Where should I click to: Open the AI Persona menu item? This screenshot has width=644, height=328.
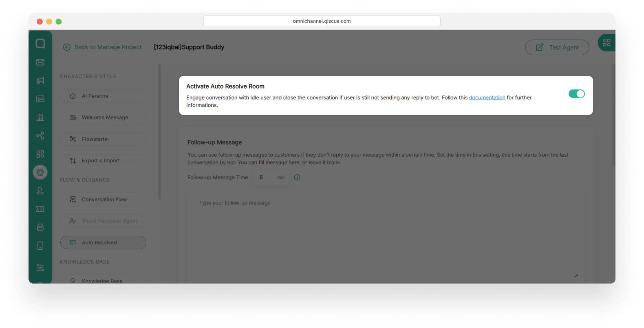coord(103,96)
